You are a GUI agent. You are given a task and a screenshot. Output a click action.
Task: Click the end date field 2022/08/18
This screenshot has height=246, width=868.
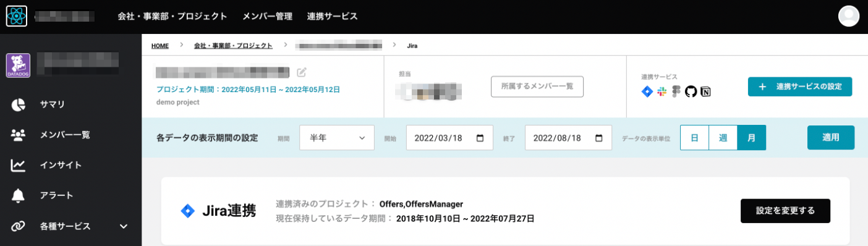568,138
